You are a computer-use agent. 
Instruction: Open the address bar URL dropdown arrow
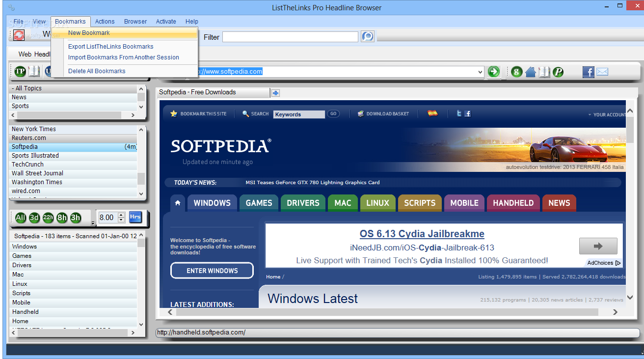(480, 72)
